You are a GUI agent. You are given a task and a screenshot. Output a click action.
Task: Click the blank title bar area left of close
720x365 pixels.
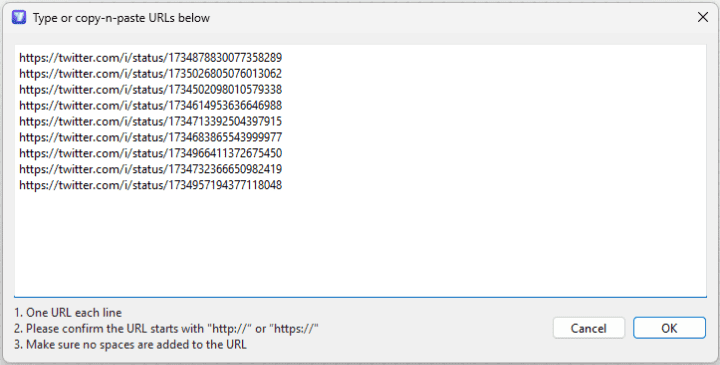pyautogui.click(x=450, y=17)
